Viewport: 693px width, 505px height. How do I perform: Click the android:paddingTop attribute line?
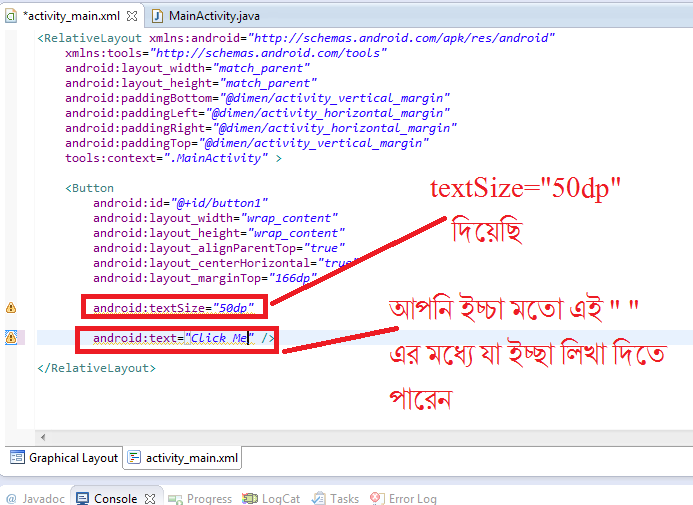[247, 143]
